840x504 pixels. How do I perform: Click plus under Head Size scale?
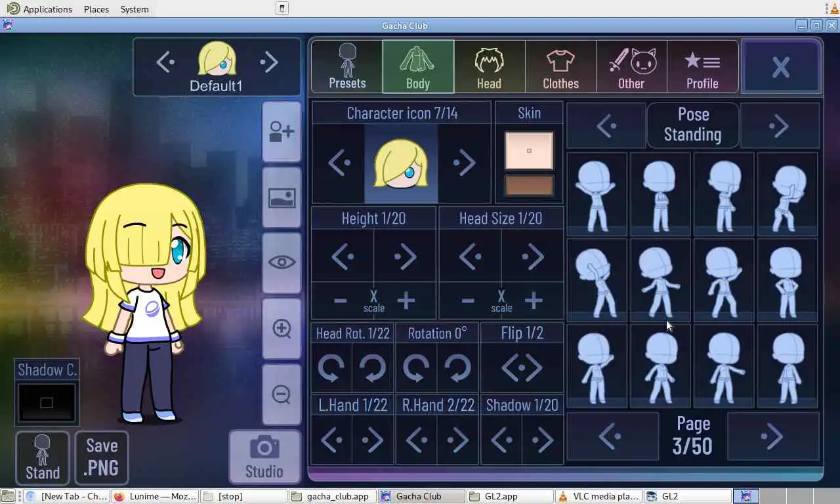534,301
